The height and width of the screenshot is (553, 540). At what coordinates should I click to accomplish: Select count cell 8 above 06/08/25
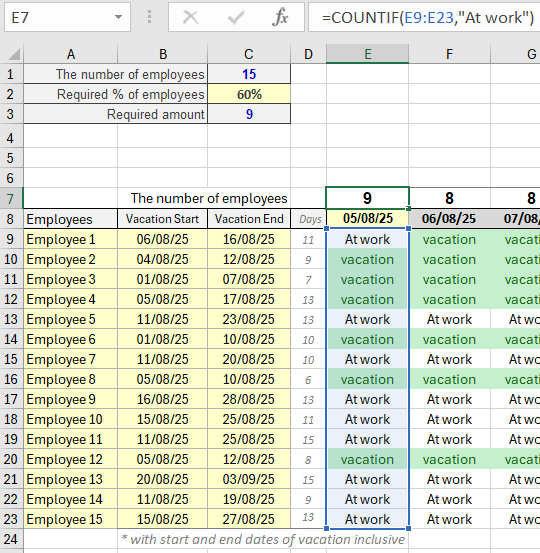pyautogui.click(x=449, y=198)
